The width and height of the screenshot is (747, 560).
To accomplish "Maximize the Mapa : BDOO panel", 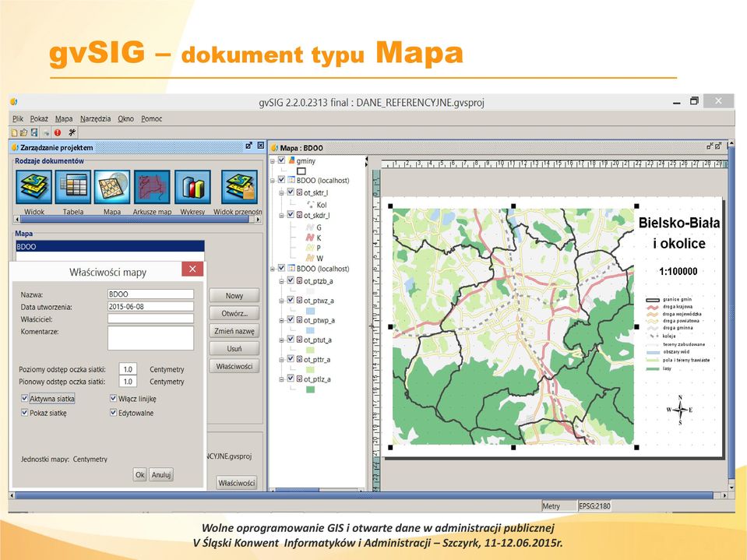I will point(718,146).
